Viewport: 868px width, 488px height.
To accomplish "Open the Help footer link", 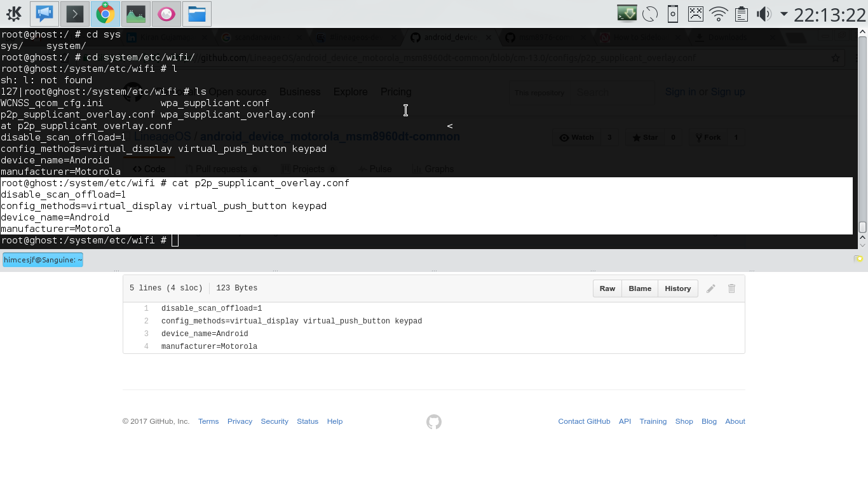I will pos(335,421).
